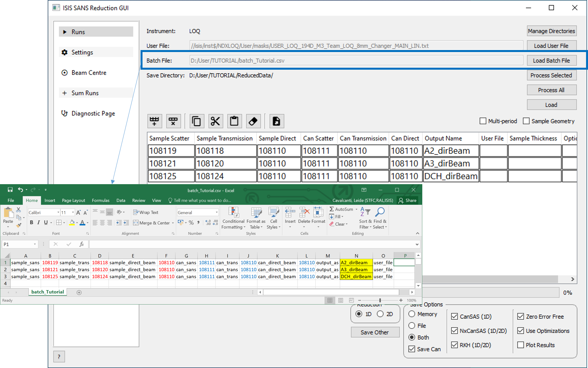Viewport: 588px width, 368px height.
Task: Open the Formulas ribbon tab
Action: (100, 201)
